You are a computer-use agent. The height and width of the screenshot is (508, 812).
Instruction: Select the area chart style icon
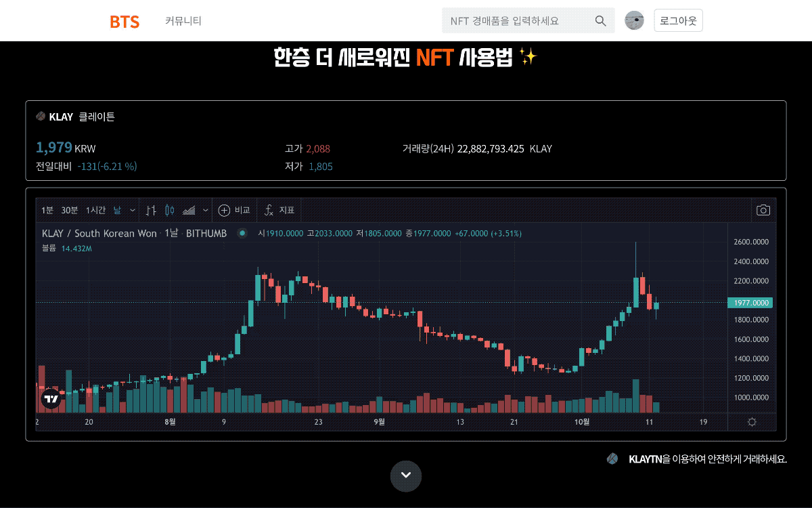click(190, 210)
